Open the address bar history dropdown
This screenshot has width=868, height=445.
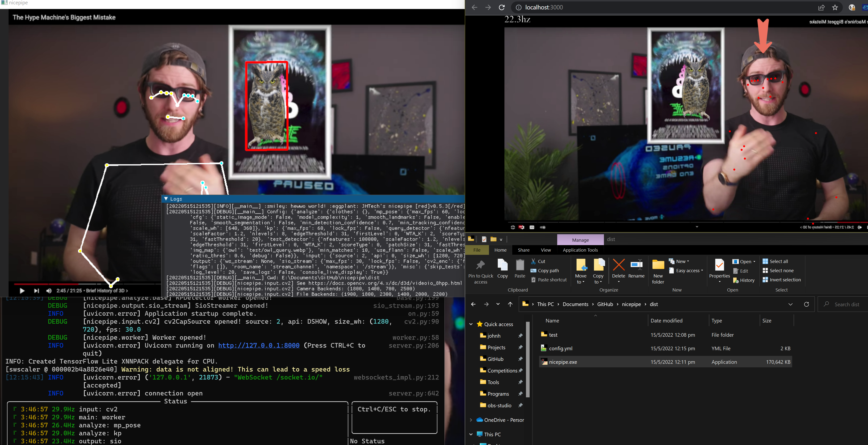(x=790, y=304)
